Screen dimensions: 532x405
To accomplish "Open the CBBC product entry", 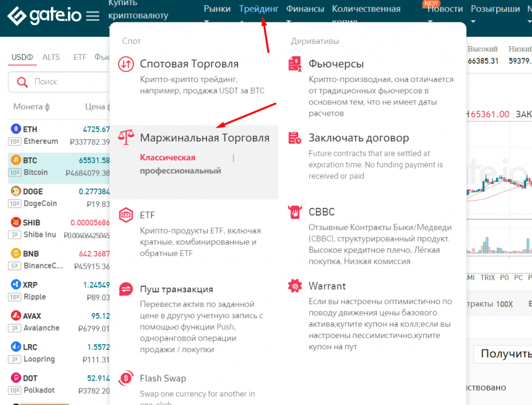I will coord(321,212).
